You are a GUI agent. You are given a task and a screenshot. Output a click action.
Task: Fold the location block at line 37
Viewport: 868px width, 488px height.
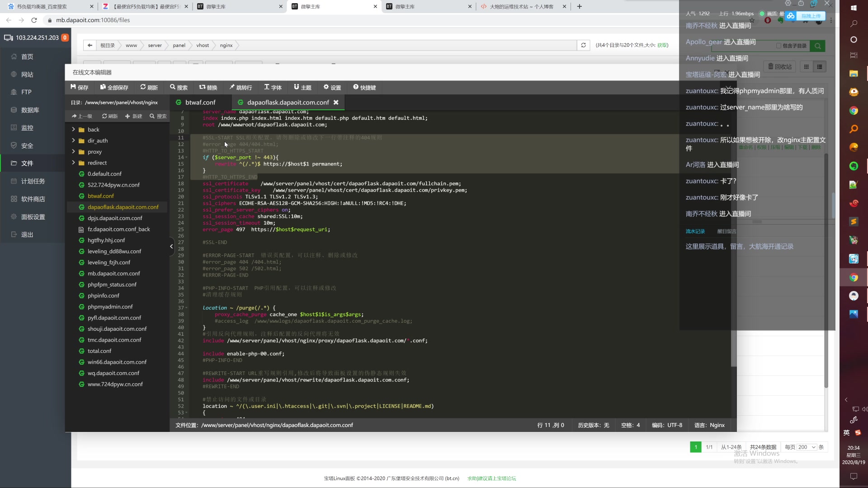(x=186, y=308)
